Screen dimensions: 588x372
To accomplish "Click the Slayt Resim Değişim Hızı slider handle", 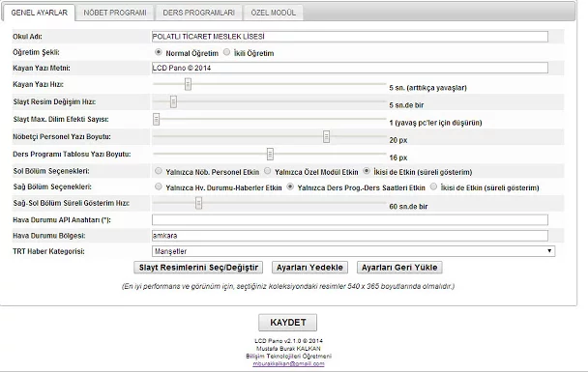I will pyautogui.click(x=173, y=101).
